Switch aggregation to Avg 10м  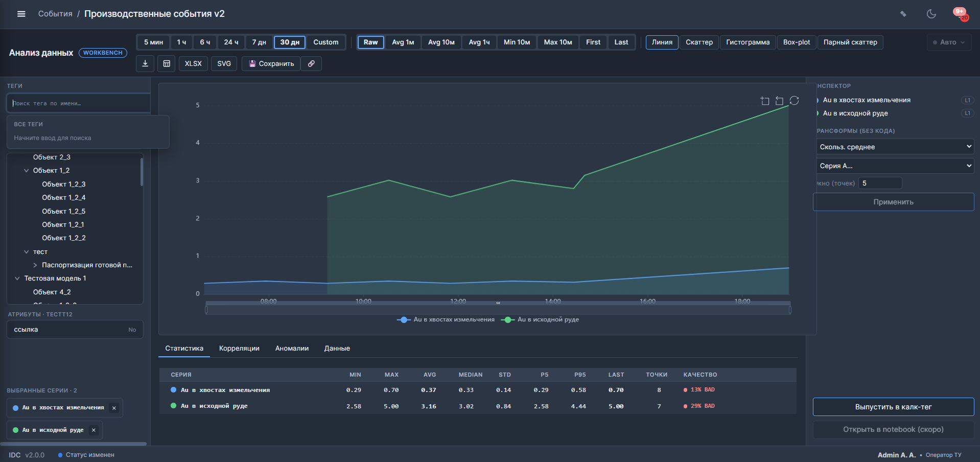(x=441, y=42)
